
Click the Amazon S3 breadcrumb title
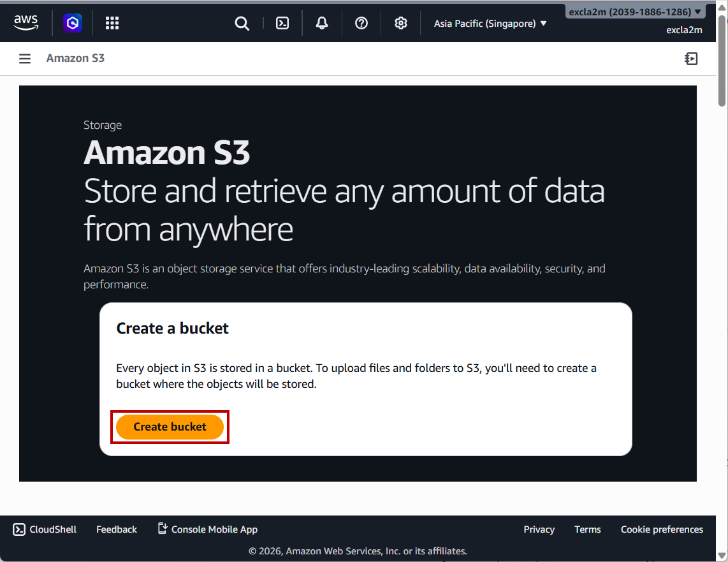tap(75, 58)
